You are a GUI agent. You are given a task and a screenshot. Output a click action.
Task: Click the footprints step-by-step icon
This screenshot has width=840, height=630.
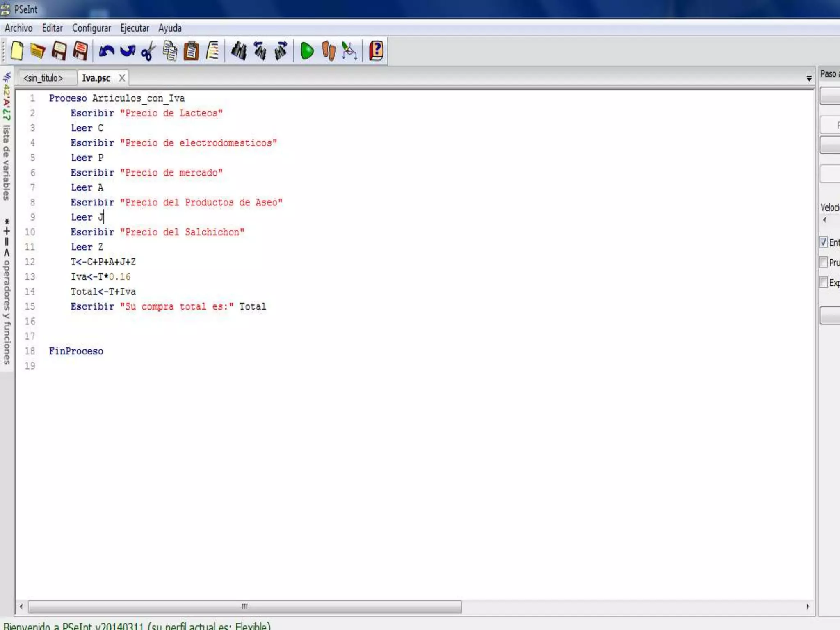tap(329, 51)
